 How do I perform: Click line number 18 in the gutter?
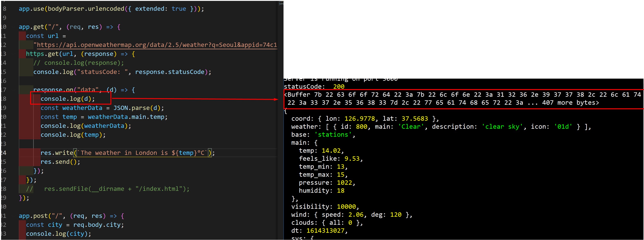(x=4, y=98)
